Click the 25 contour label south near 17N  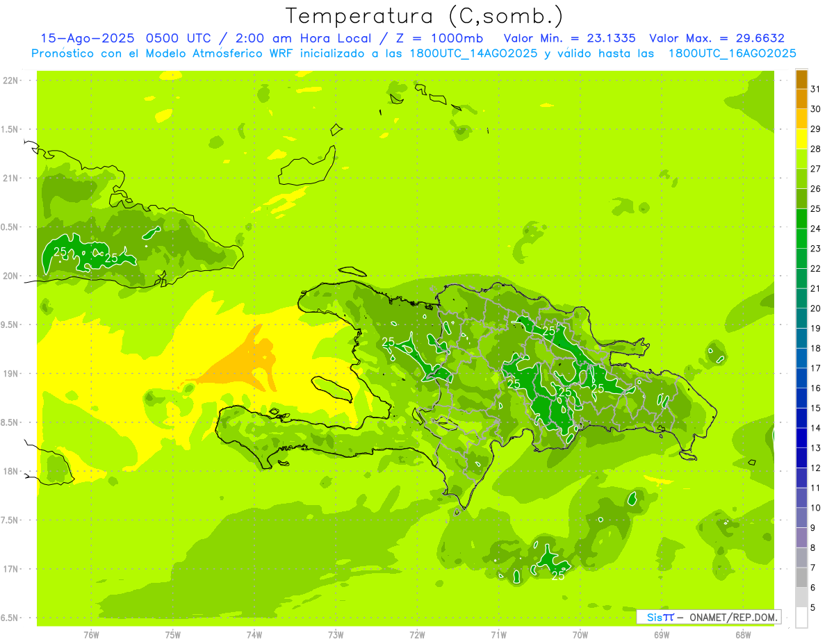tap(558, 575)
